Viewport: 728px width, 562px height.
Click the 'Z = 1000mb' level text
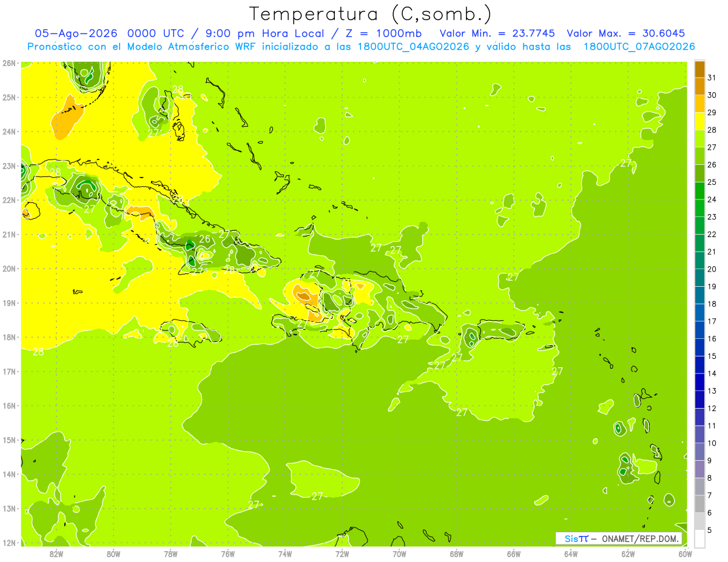click(383, 33)
